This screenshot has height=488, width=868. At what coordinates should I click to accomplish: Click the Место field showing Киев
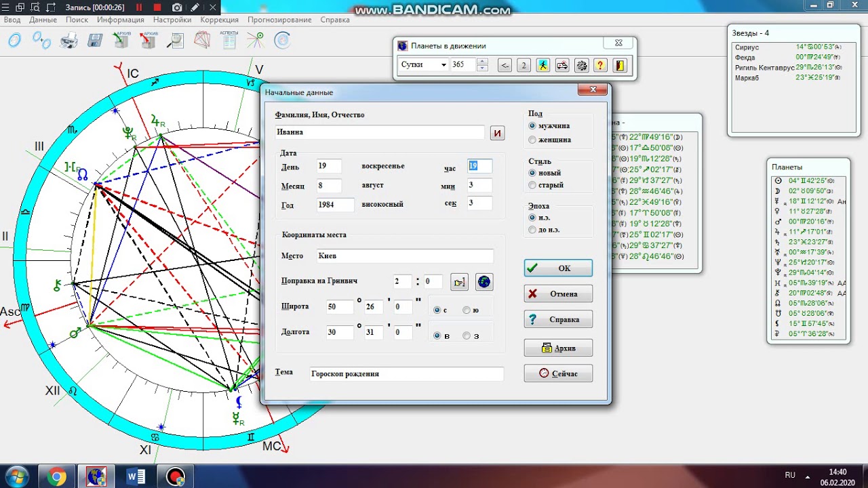click(405, 256)
